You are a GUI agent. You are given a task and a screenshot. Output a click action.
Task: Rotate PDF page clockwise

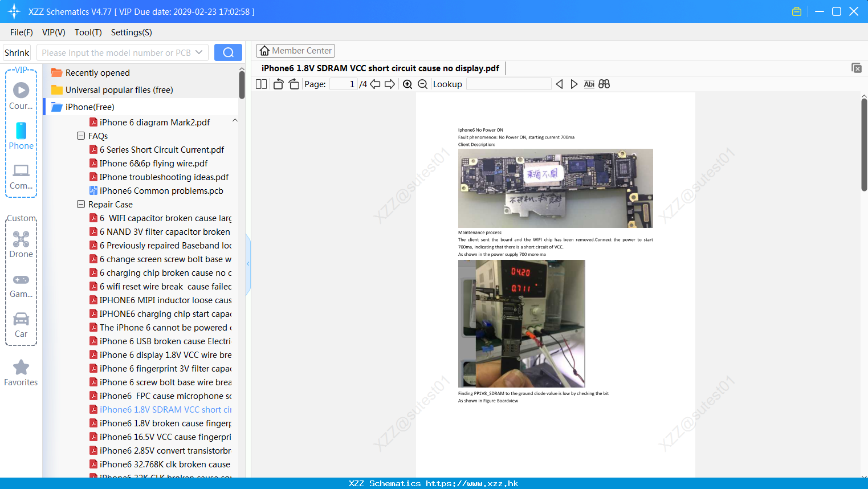click(x=294, y=84)
